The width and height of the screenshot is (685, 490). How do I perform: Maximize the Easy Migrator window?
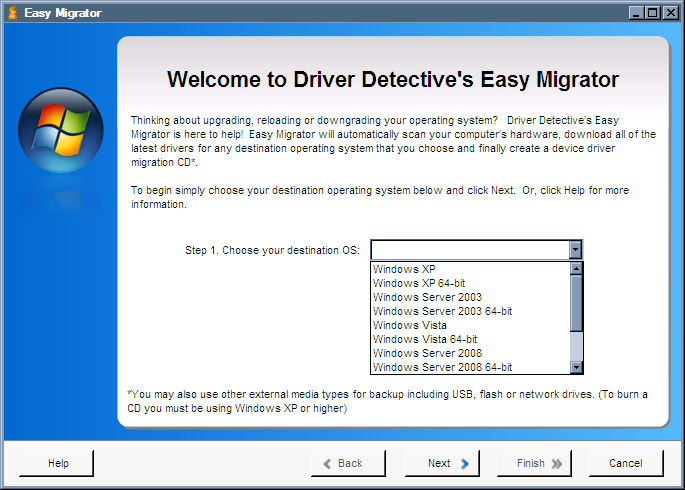click(653, 13)
